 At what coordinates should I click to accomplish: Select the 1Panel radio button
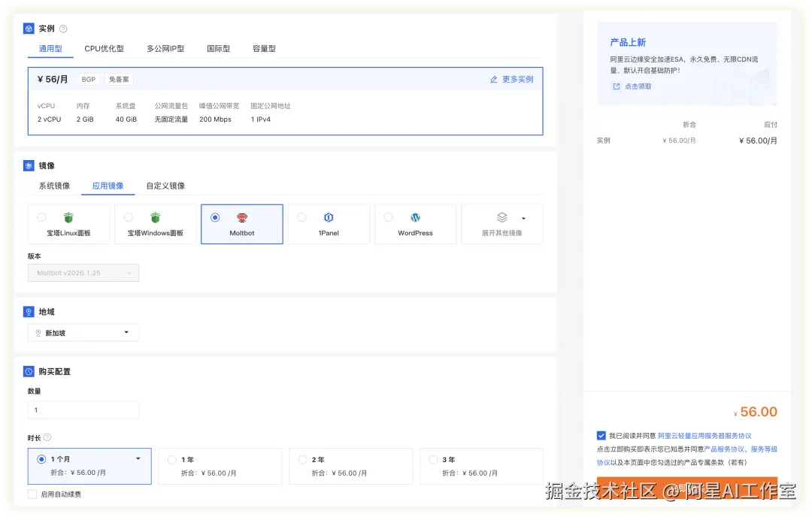(x=301, y=217)
